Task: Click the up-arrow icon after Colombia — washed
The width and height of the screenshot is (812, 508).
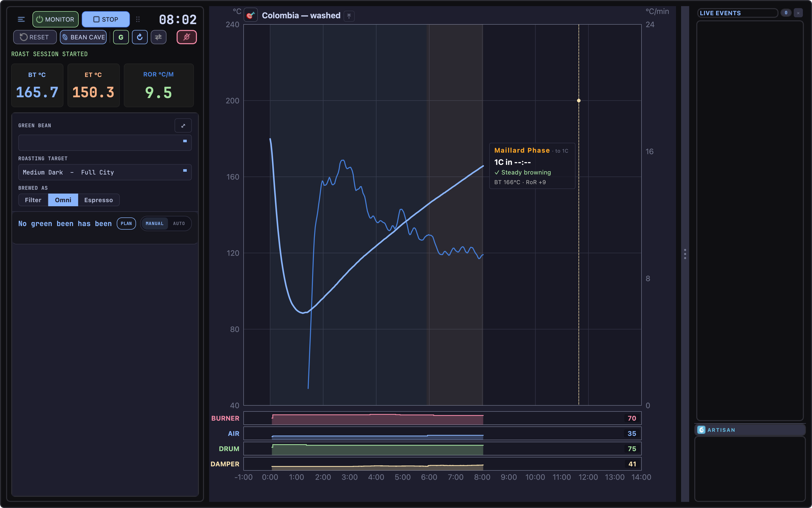Action: point(349,16)
